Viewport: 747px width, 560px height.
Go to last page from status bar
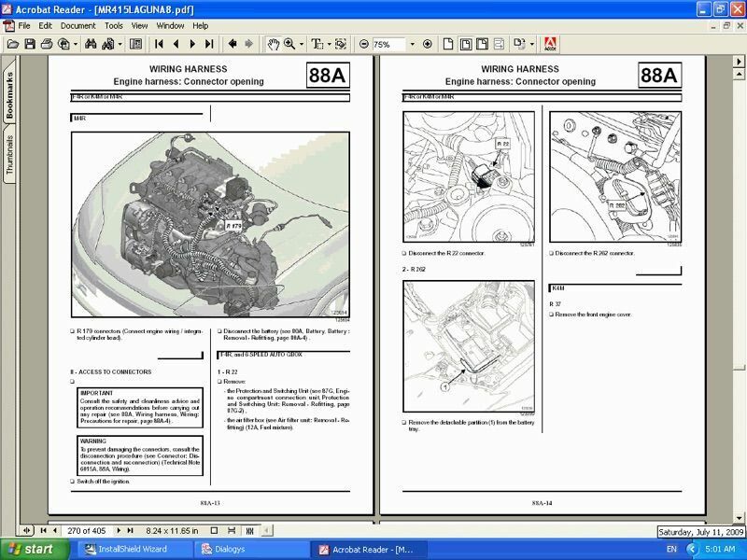[x=130, y=530]
